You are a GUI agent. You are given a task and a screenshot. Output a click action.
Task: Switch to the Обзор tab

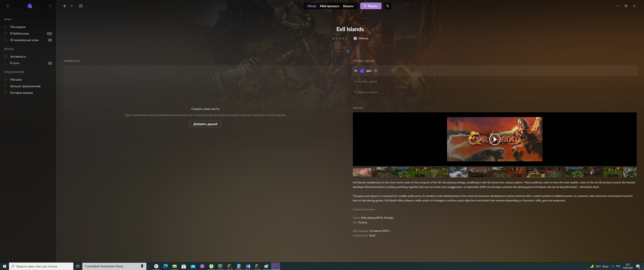point(312,6)
